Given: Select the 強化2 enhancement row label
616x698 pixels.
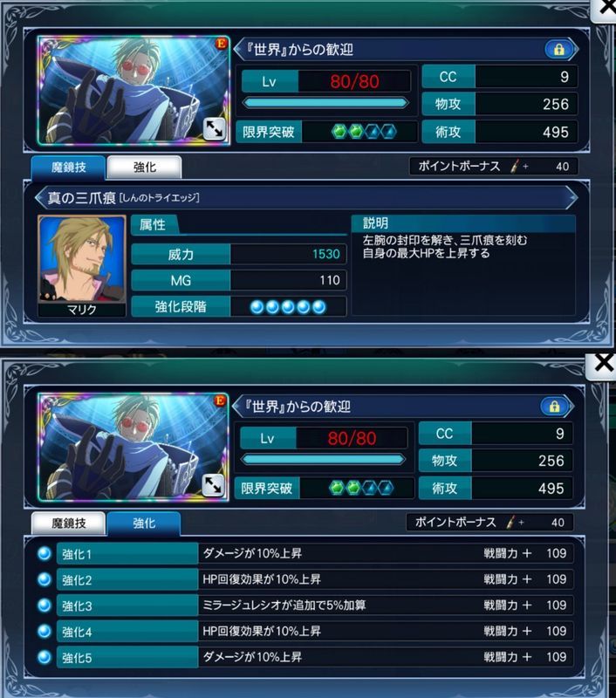Looking at the screenshot, I should pyautogui.click(x=127, y=579).
